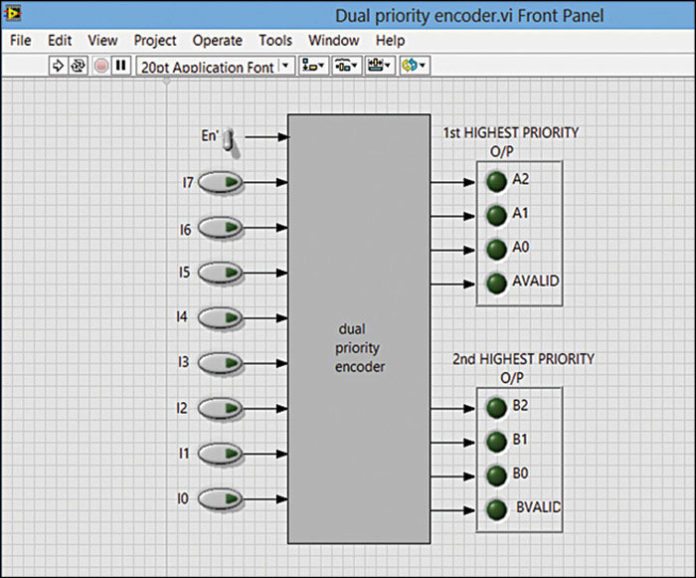Click the B1 LED indicator

(x=496, y=441)
